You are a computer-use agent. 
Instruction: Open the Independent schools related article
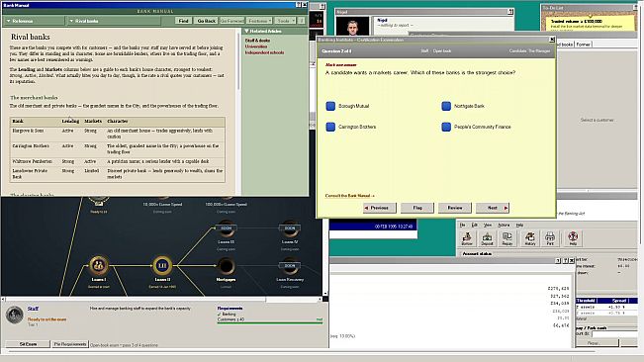coord(264,52)
